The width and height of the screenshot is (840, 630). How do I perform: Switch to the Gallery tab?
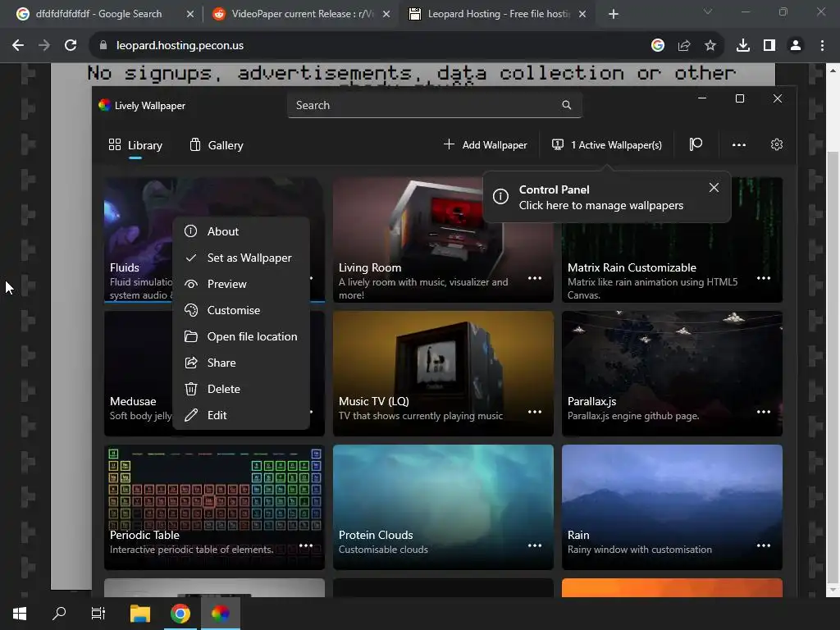coord(217,145)
